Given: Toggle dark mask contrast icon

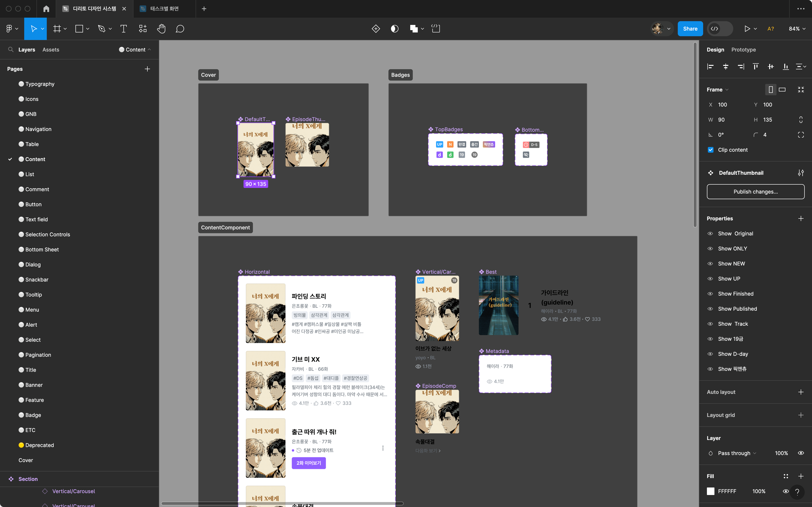Looking at the screenshot, I should pyautogui.click(x=394, y=29).
